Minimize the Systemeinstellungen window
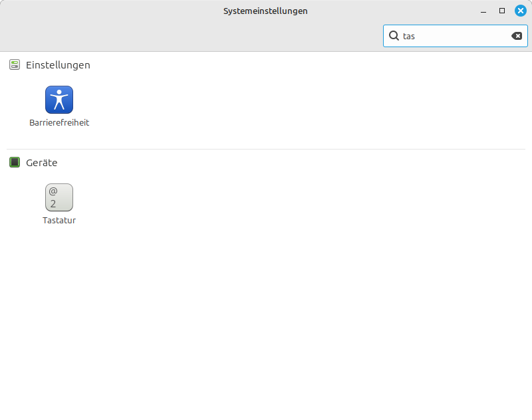532x420 pixels. [483, 11]
